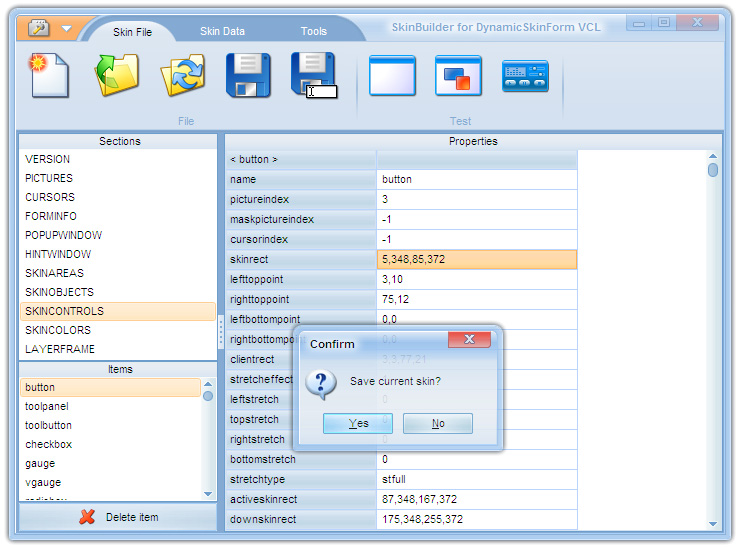Switch to the Skin Data tab
The image size is (740, 549).
(222, 31)
